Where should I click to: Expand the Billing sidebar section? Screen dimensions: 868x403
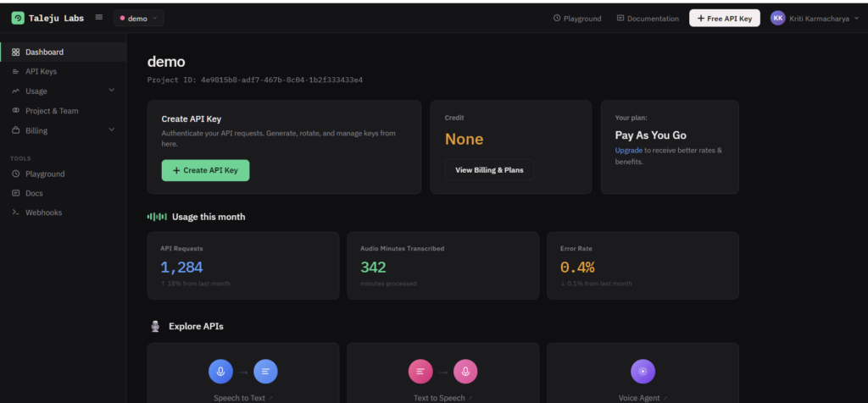click(111, 130)
